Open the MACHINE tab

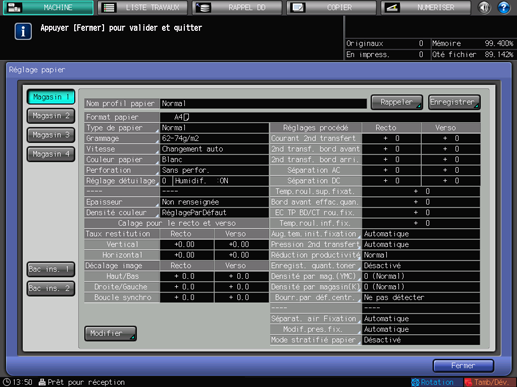pos(48,7)
